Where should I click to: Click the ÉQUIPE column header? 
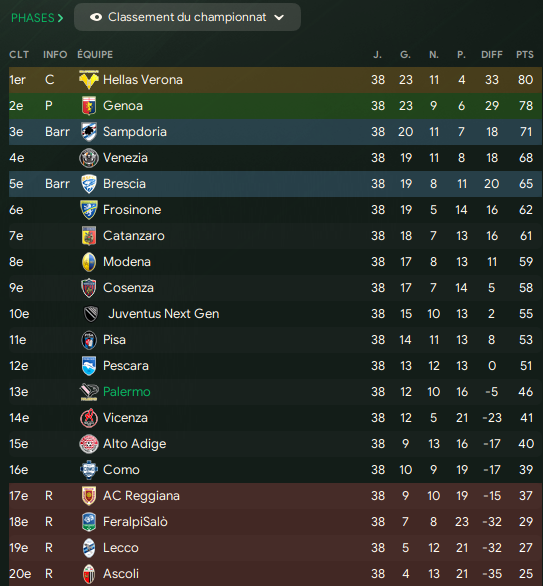(x=95, y=55)
